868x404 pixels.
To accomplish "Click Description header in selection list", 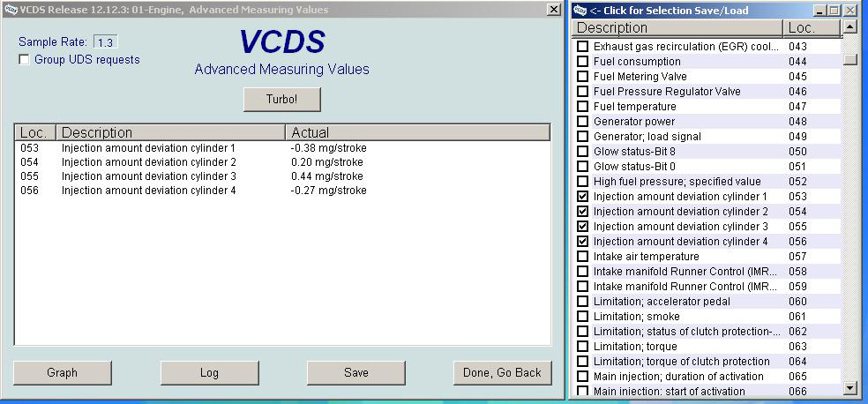I will (678, 27).
